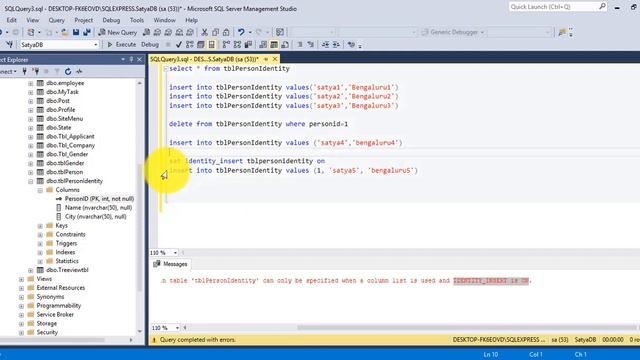
Task: Open the Query menu
Action: tap(56, 20)
